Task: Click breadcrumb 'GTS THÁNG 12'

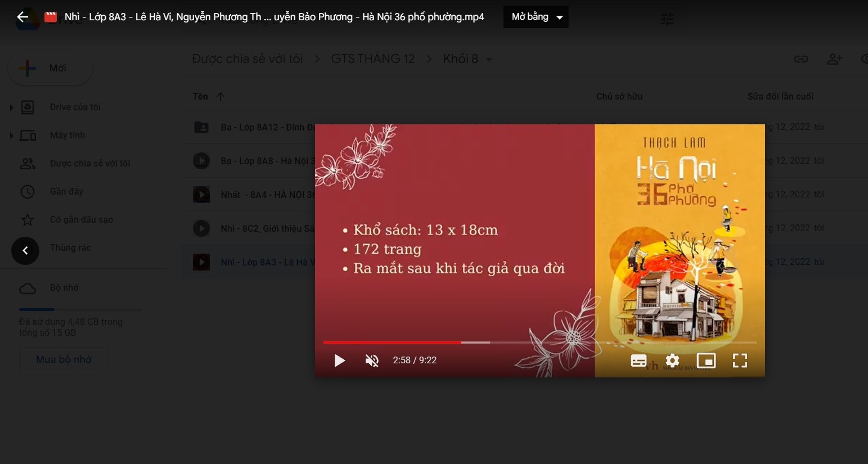Action: pyautogui.click(x=372, y=58)
